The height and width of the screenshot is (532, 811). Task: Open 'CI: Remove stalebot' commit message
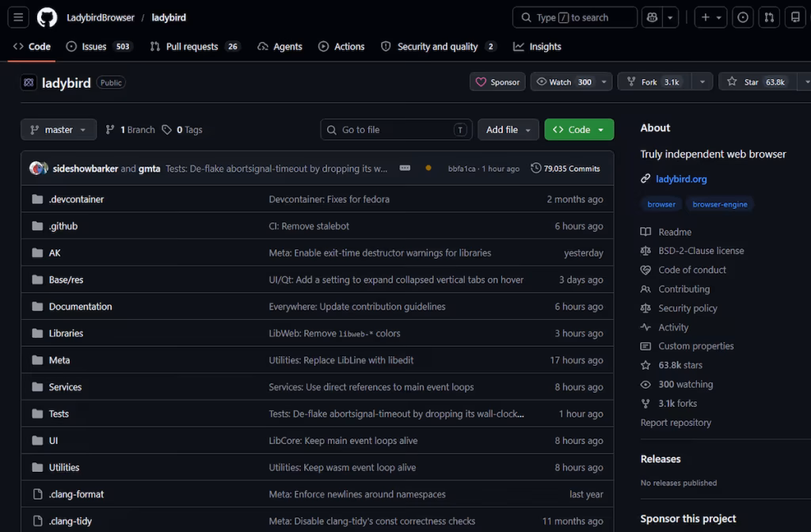coord(309,226)
